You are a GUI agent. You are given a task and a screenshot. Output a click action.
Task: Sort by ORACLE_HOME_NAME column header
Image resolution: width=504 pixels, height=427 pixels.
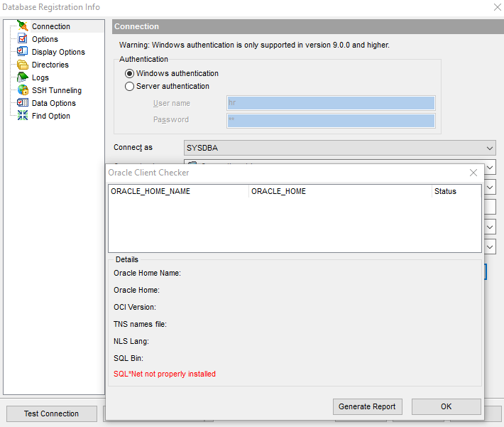click(178, 191)
